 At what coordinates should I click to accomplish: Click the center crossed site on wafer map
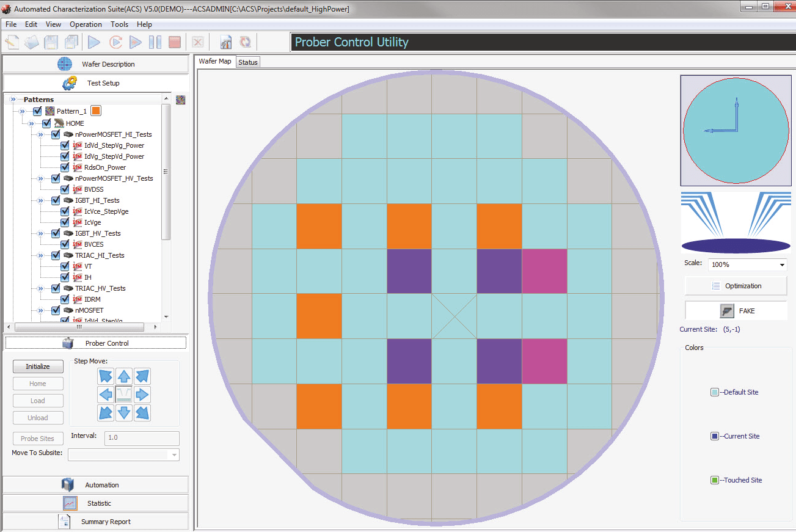coord(455,316)
